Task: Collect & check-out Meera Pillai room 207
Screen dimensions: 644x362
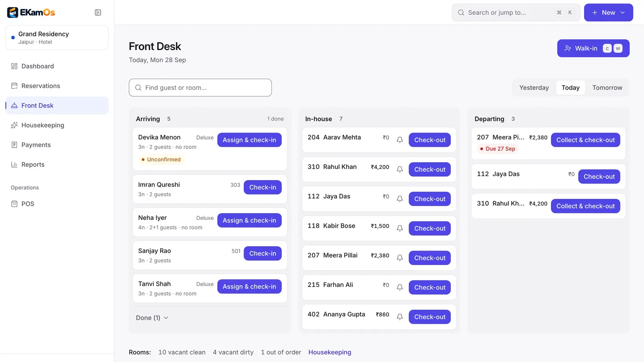Action: click(585, 140)
